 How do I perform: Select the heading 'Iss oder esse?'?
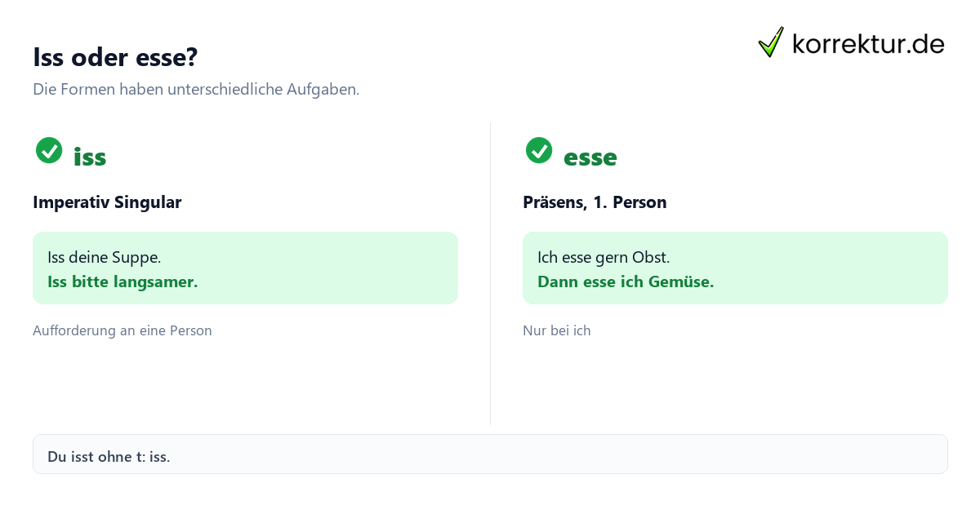pos(115,57)
